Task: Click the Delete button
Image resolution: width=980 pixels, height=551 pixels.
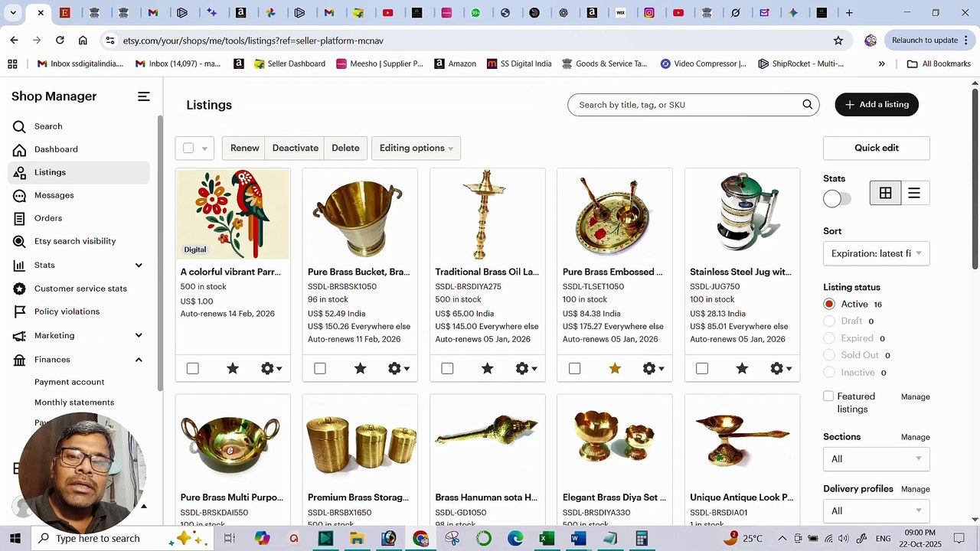Action: (345, 148)
